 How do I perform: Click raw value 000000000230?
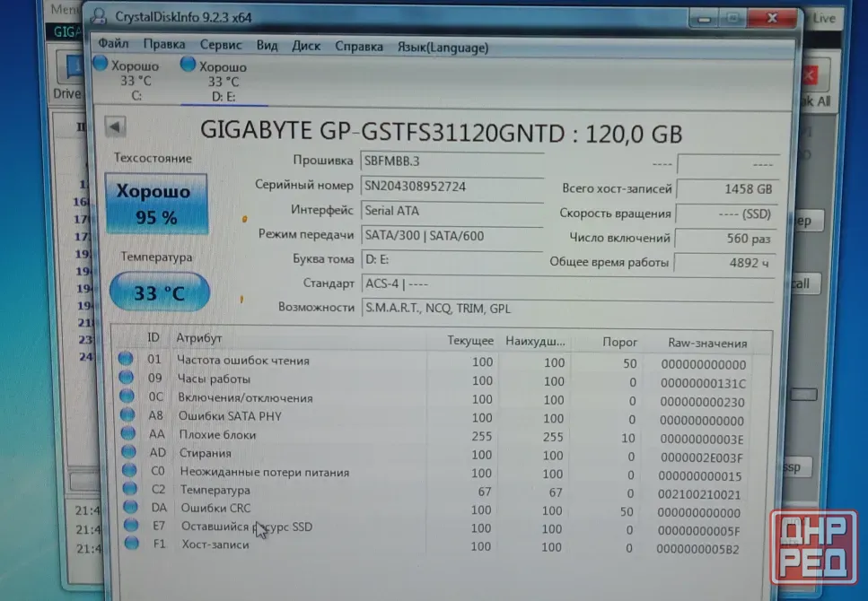point(702,403)
